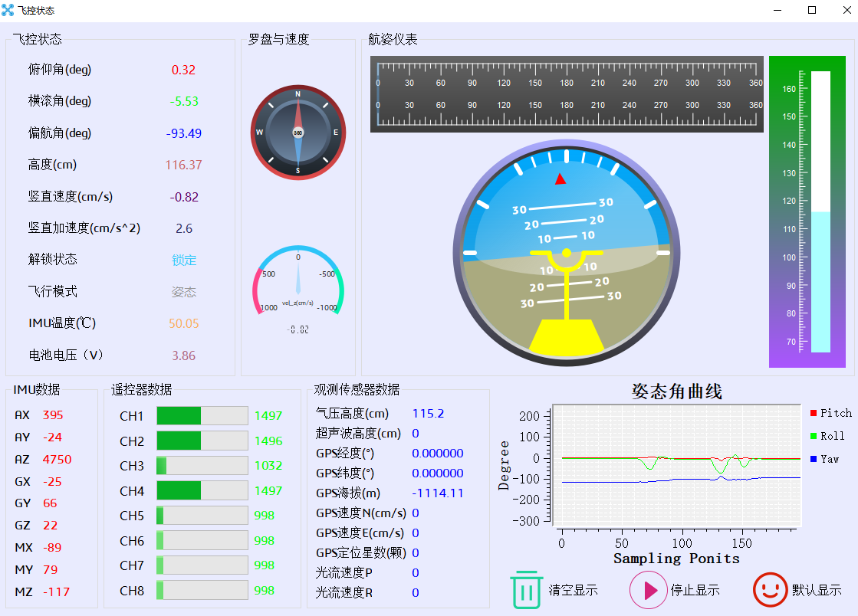Image resolution: width=858 pixels, height=616 pixels.
Task: Click the MX value -89
Action: 52,547
